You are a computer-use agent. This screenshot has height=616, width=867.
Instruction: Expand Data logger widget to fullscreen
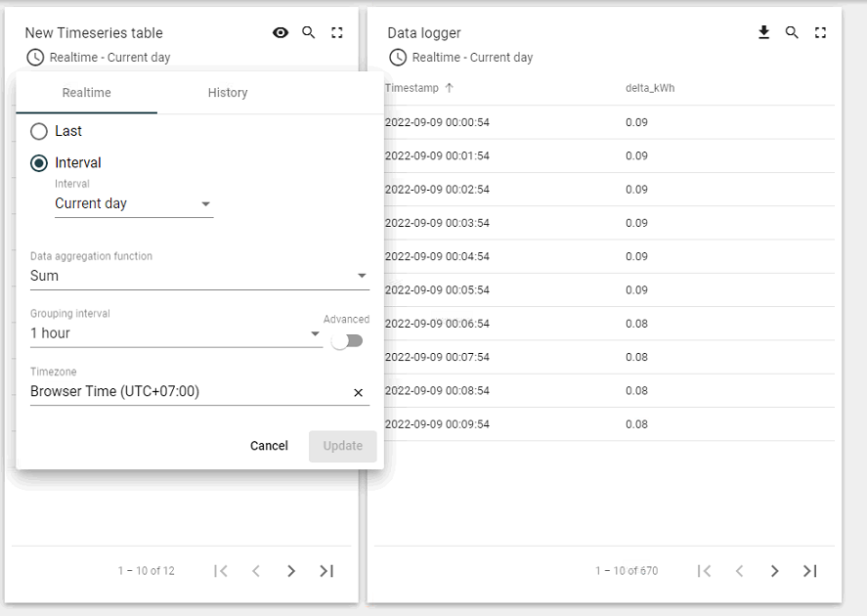click(x=820, y=32)
